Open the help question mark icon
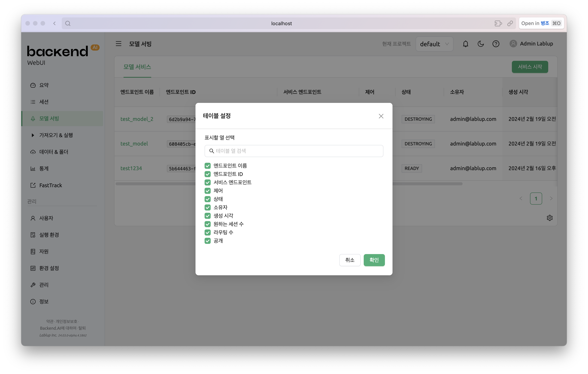The width and height of the screenshot is (588, 374). (x=496, y=44)
